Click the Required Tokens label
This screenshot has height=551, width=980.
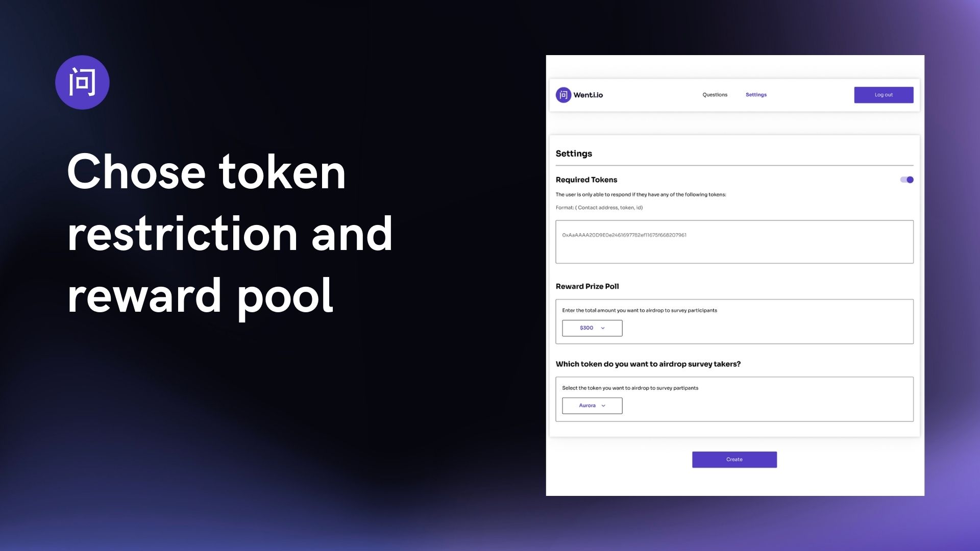click(586, 180)
